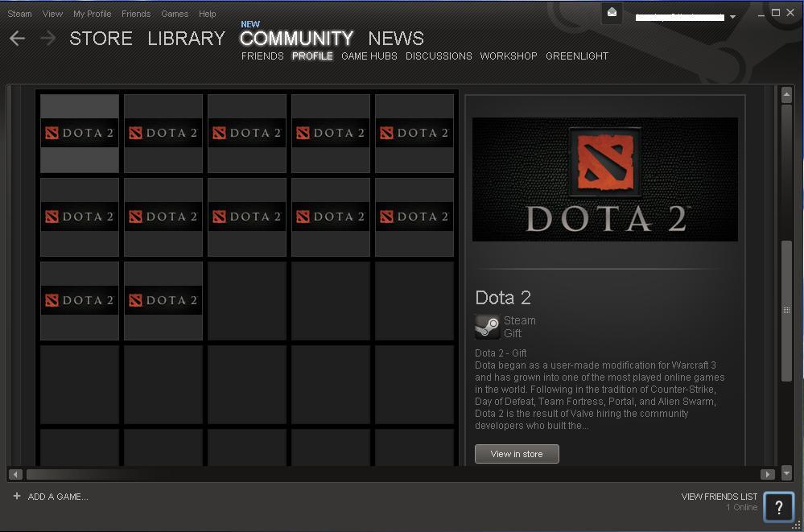Switch to the COMMUNITY section

click(296, 39)
